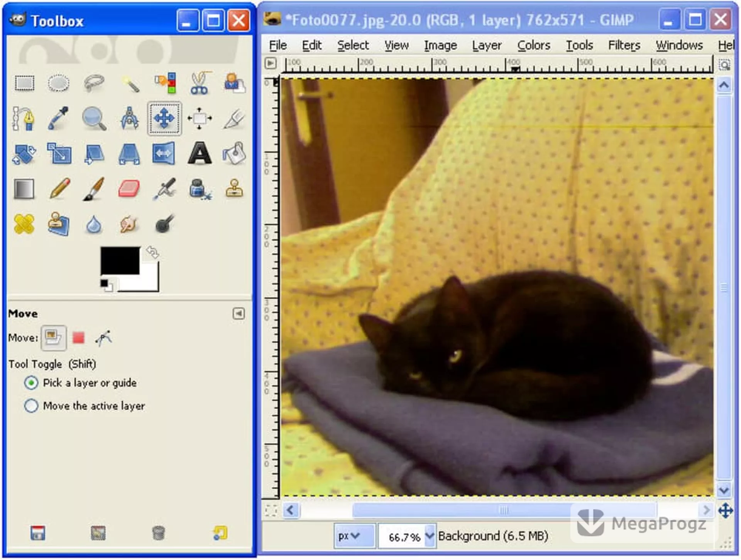Open the white background color swatch
Screen dimensions: 741x560
149,282
